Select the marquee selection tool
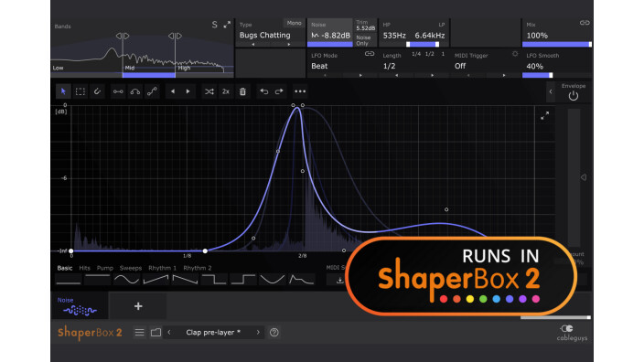The image size is (644, 362). [x=80, y=91]
